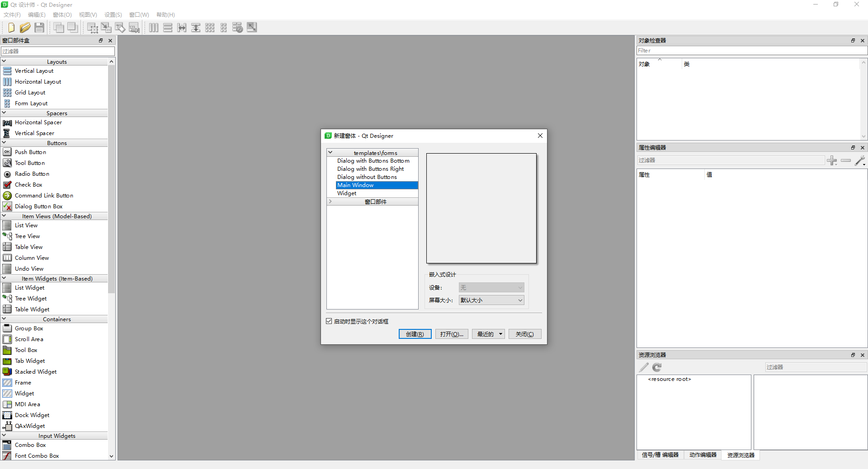Activate Edit Signals/Slots mode
The width and height of the screenshot is (868, 469).
(x=106, y=28)
